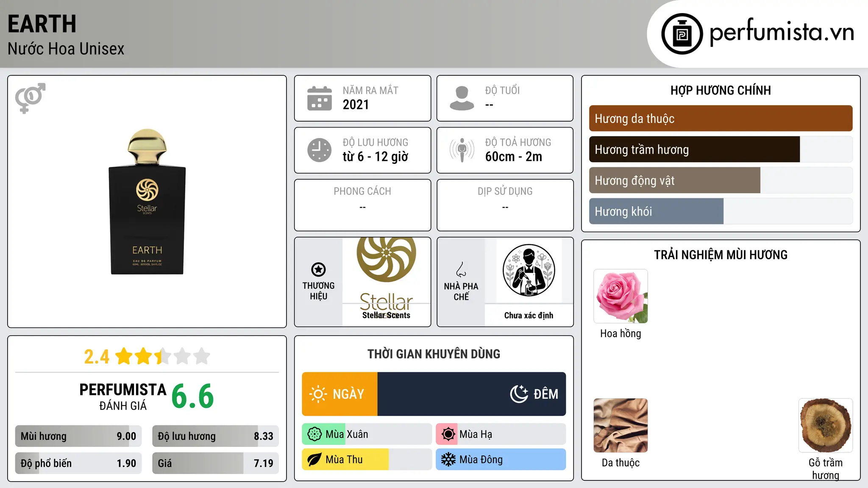Click the moon icon beside ĐÊM
Viewport: 868px width, 488px height.
pyautogui.click(x=519, y=394)
